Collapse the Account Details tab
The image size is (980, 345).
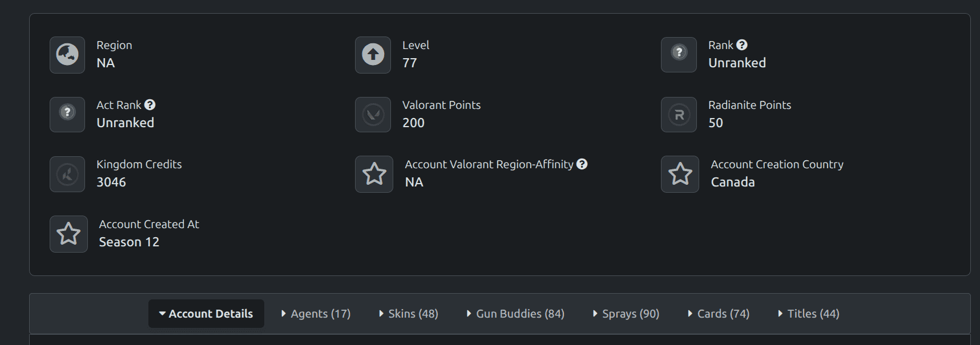click(206, 314)
